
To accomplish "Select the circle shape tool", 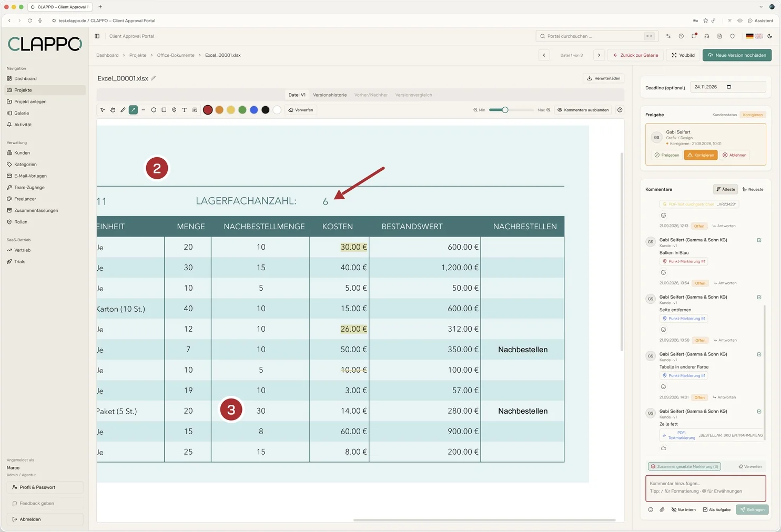I will (154, 110).
